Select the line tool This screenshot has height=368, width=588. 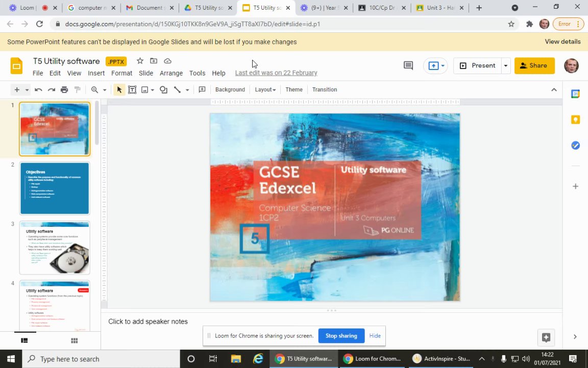tap(178, 90)
